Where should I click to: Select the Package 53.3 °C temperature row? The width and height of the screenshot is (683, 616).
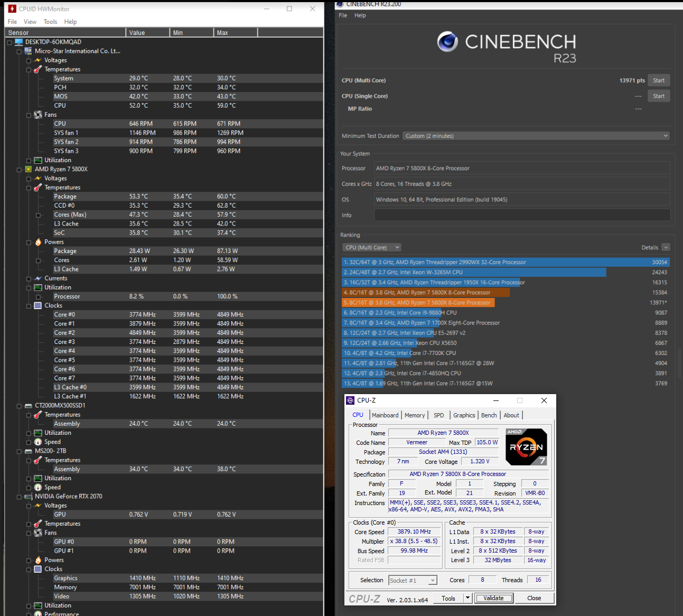coord(188,197)
